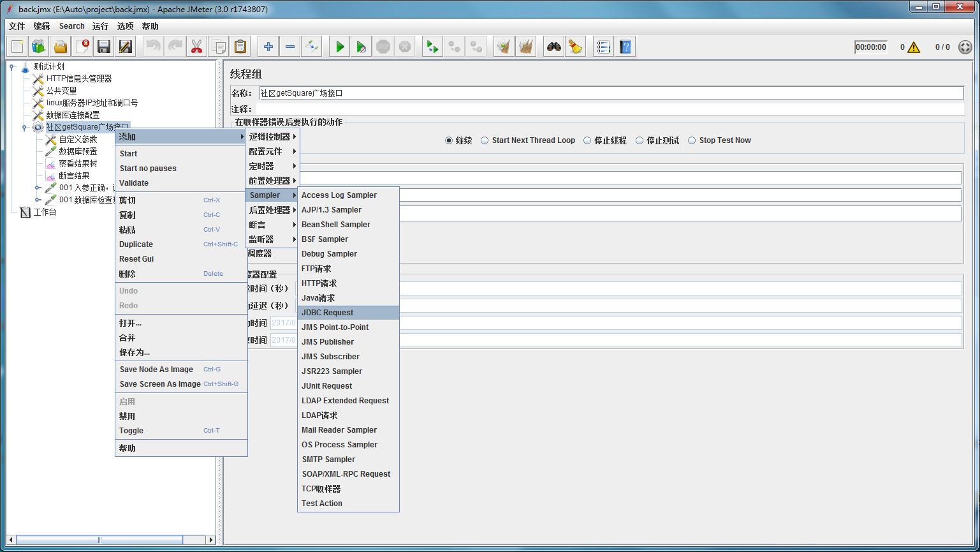Open the 选项 menu
This screenshot has width=980, height=552.
click(x=126, y=26)
